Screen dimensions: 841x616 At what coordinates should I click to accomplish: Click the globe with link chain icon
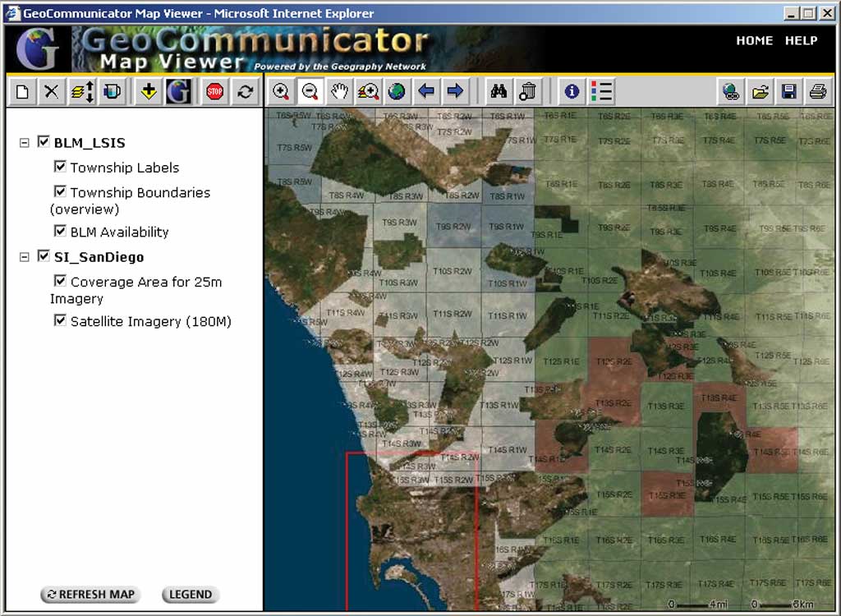730,92
